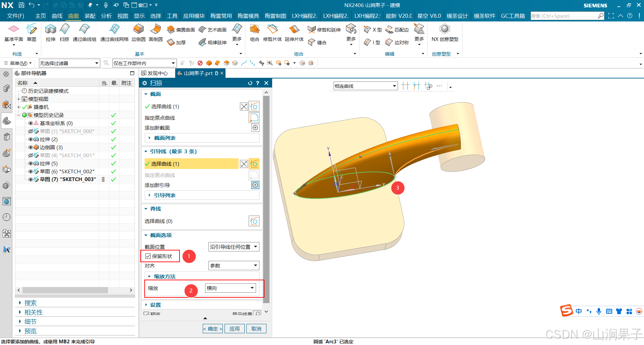The height and width of the screenshot is (345, 644).
Task: Open the 文件(F) menu
Action: [16, 16]
